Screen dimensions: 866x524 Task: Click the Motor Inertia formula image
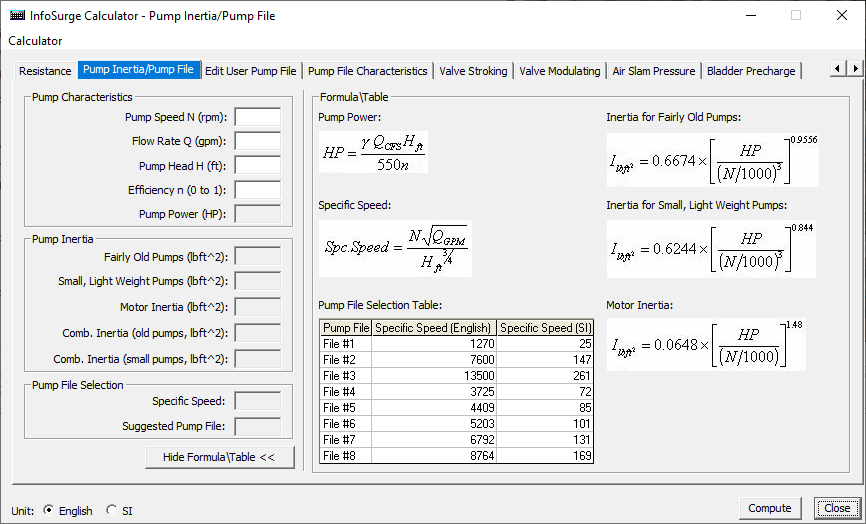click(x=706, y=345)
